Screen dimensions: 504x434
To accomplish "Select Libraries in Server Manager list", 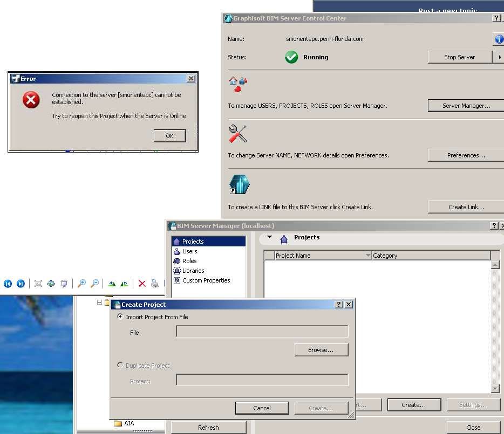I will tap(209, 271).
